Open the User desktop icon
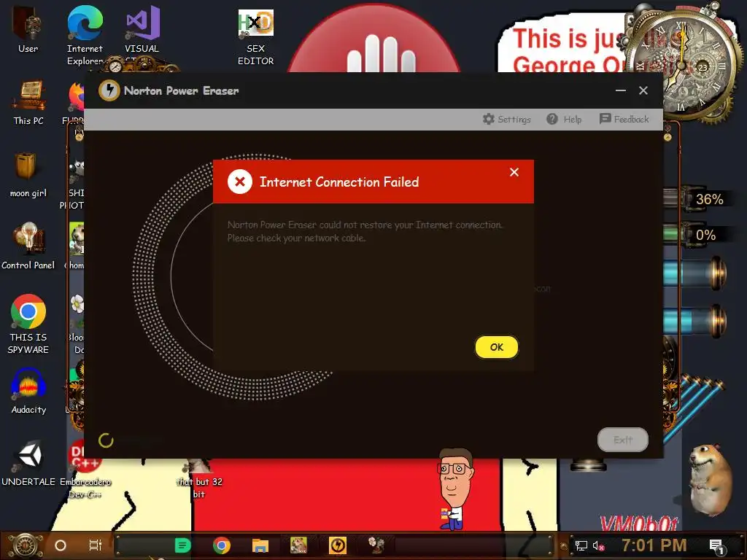Image resolution: width=747 pixels, height=560 pixels. (28, 31)
